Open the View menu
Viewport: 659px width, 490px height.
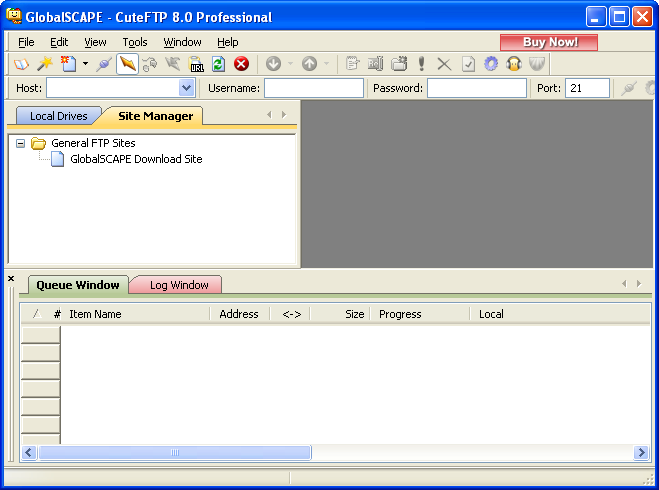95,42
